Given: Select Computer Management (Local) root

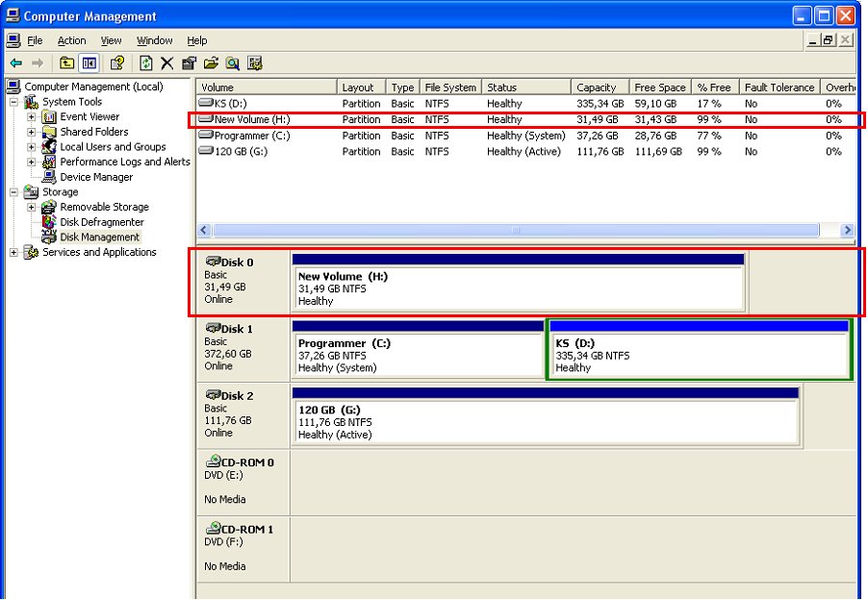Looking at the screenshot, I should 93,87.
